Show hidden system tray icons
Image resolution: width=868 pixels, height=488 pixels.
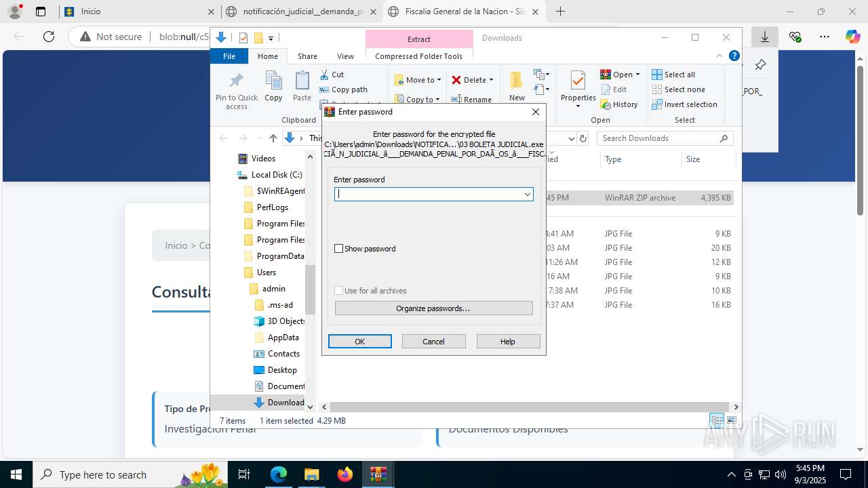[x=731, y=474]
